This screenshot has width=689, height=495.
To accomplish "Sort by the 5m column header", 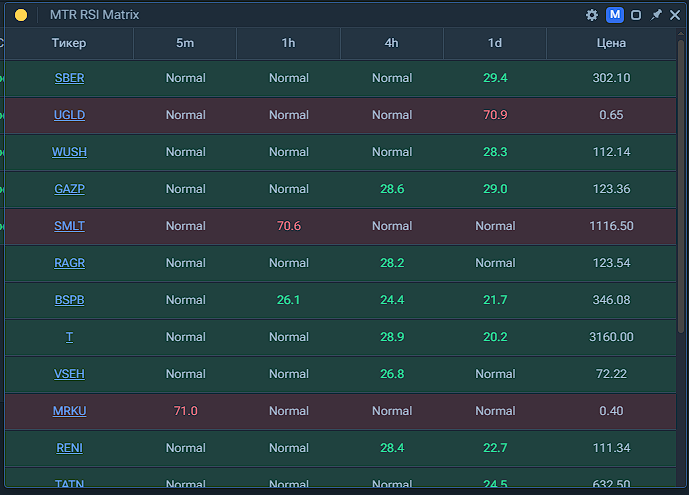I will [x=185, y=43].
